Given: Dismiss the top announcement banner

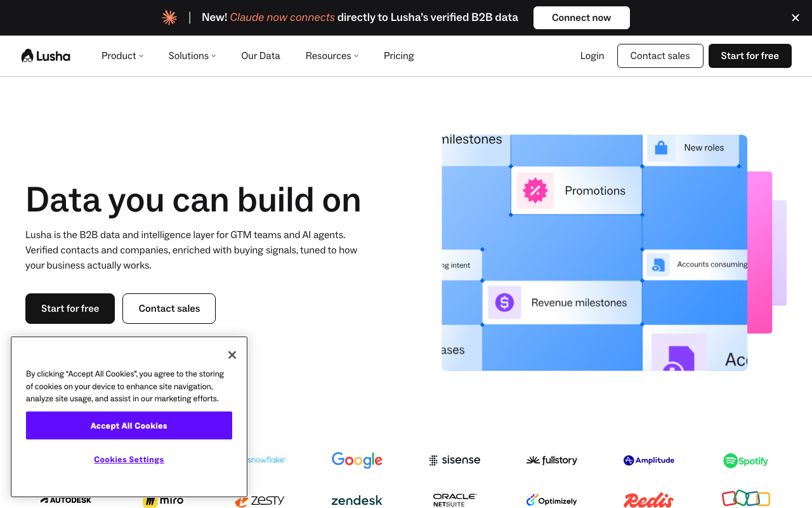Looking at the screenshot, I should pos(796,18).
